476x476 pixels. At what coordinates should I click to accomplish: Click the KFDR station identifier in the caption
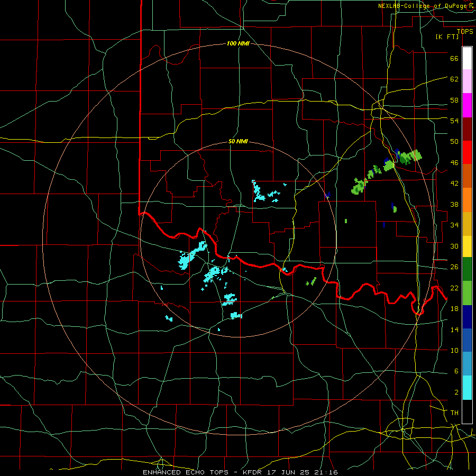(x=253, y=472)
